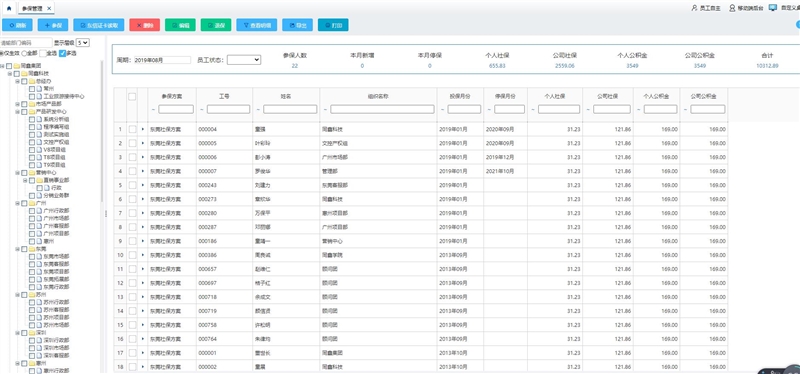Open the 显示层级 level dropdown
Screen dimensions: 800x374
pyautogui.click(x=83, y=43)
